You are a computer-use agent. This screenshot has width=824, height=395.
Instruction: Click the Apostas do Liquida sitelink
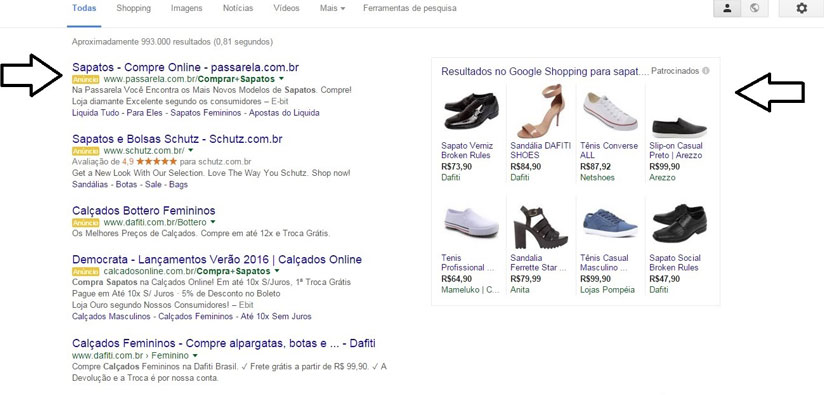pyautogui.click(x=284, y=113)
